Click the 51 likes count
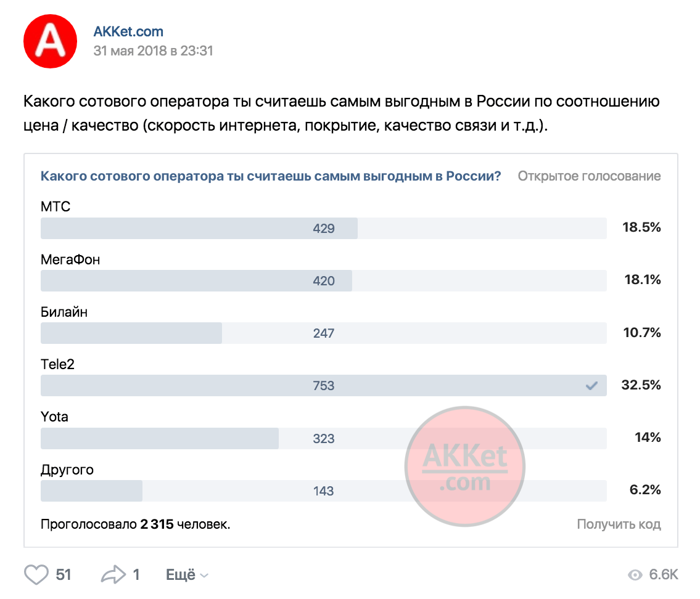Image resolution: width=700 pixels, height=599 pixels. click(x=64, y=574)
